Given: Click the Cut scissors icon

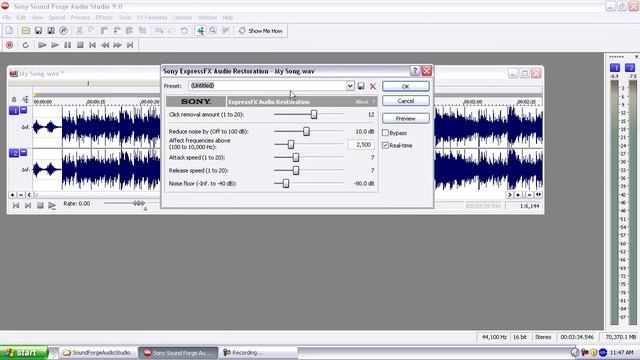Looking at the screenshot, I should 80,31.
